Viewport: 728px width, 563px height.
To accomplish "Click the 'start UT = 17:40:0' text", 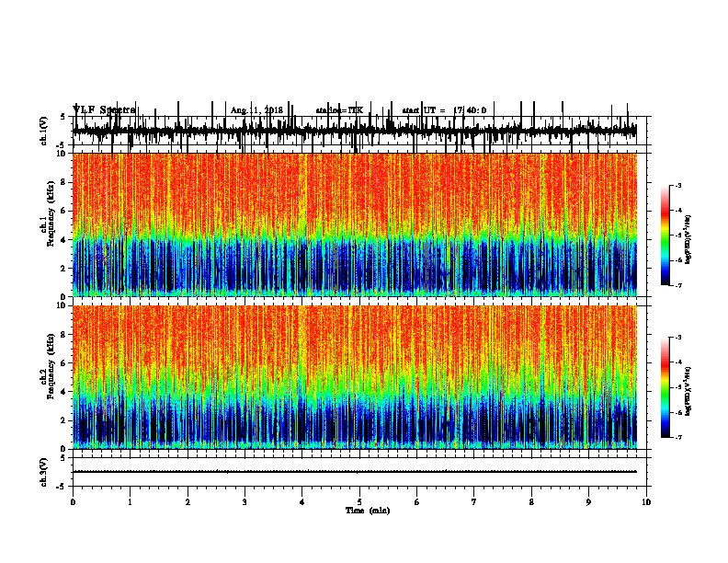I will (444, 110).
